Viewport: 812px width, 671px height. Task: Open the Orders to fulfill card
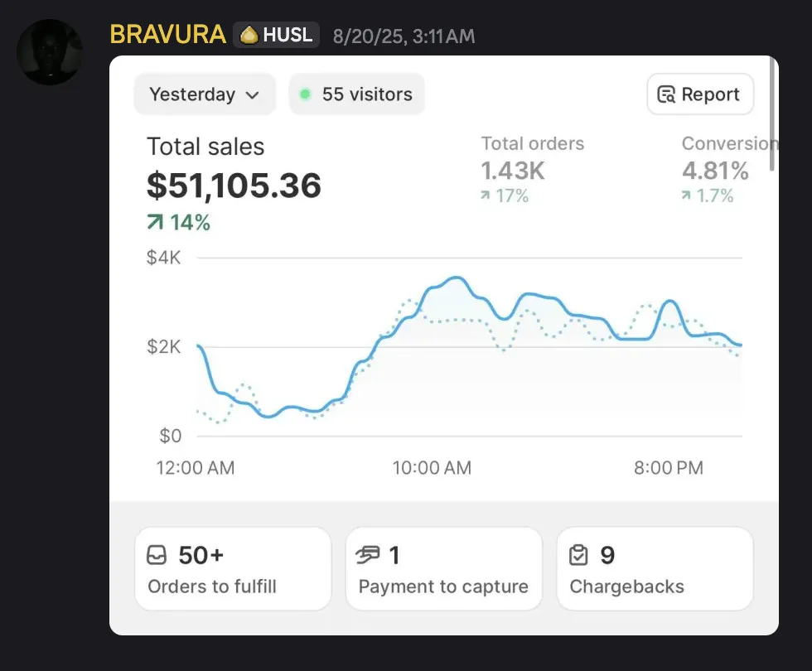tap(233, 569)
